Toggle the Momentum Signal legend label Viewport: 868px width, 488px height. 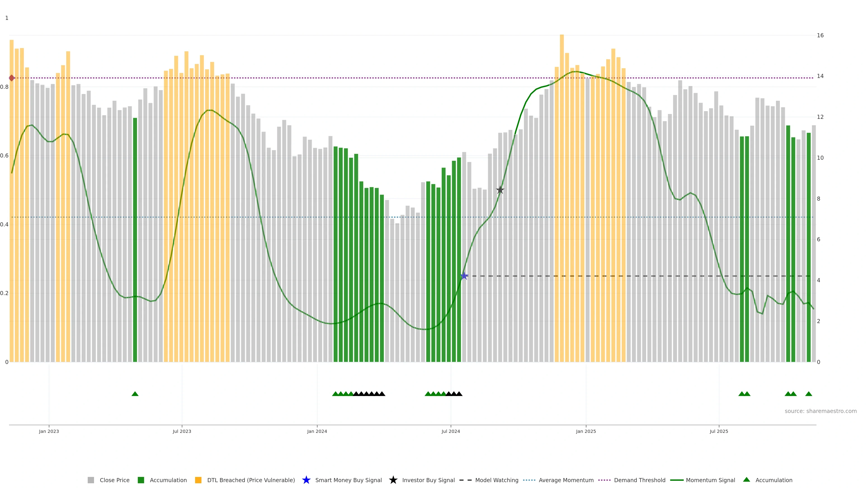pos(710,480)
